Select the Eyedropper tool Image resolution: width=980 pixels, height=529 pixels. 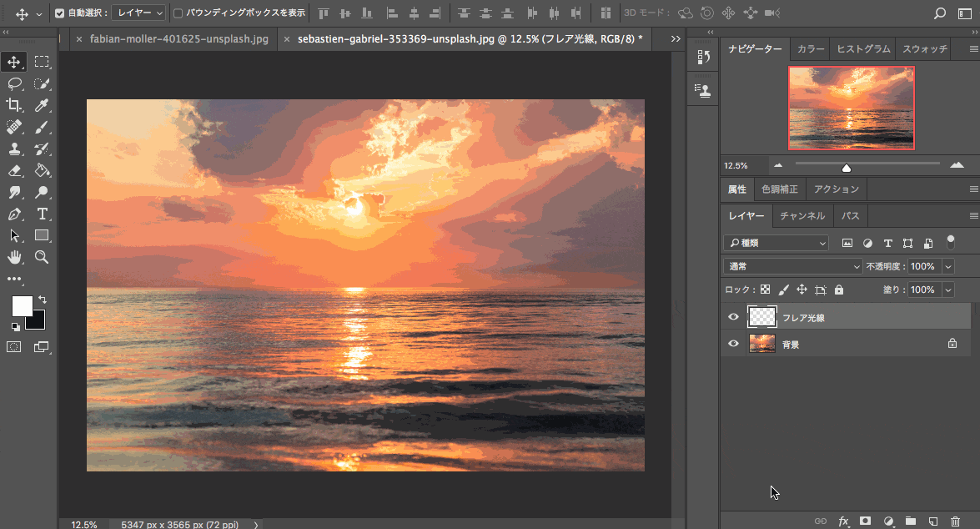point(42,105)
